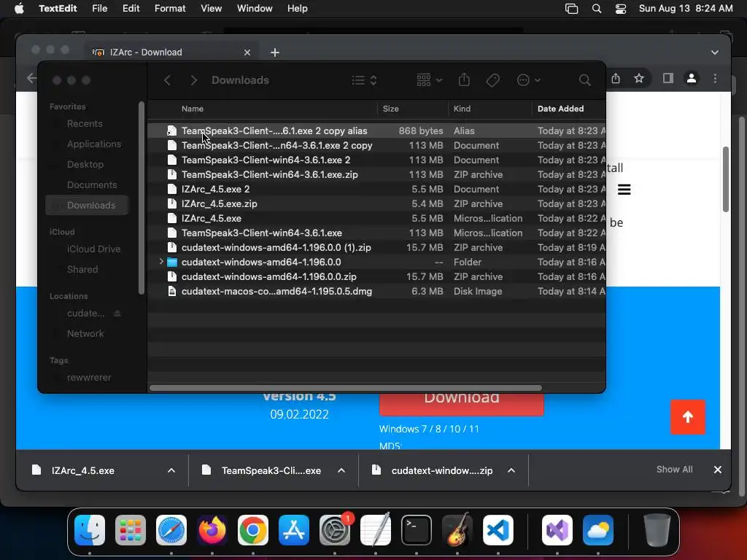Viewport: 747px width, 560px height.
Task: Open Finder from the Dock
Action: tap(90, 529)
